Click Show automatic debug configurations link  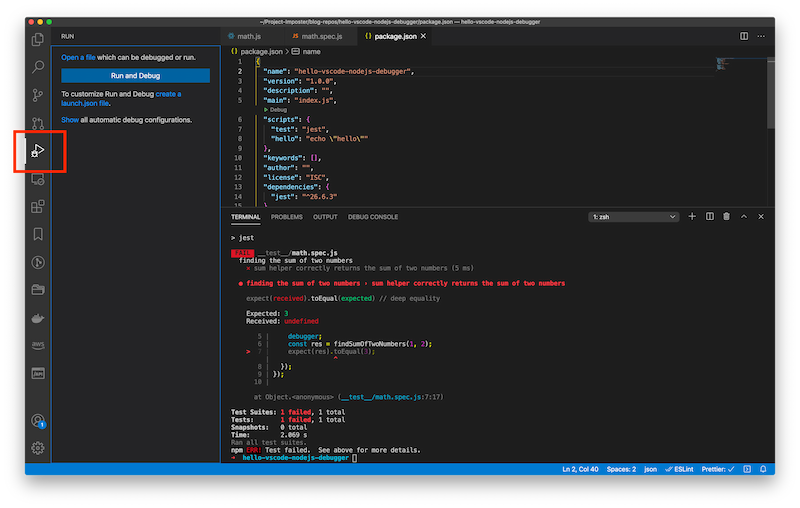coord(70,120)
